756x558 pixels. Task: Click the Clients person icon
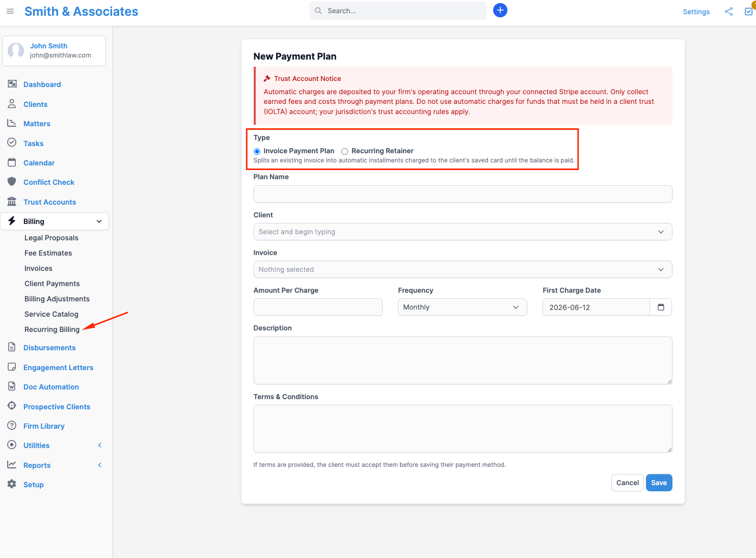pyautogui.click(x=12, y=104)
